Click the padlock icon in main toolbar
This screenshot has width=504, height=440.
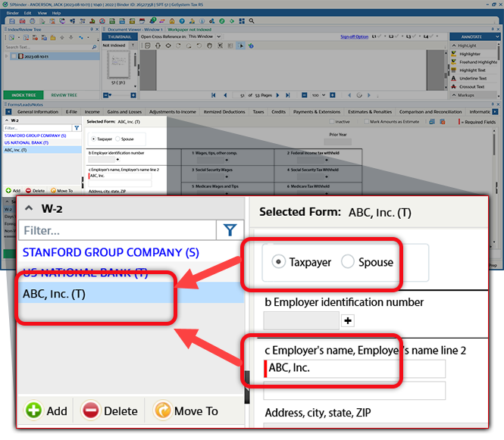tap(172, 21)
